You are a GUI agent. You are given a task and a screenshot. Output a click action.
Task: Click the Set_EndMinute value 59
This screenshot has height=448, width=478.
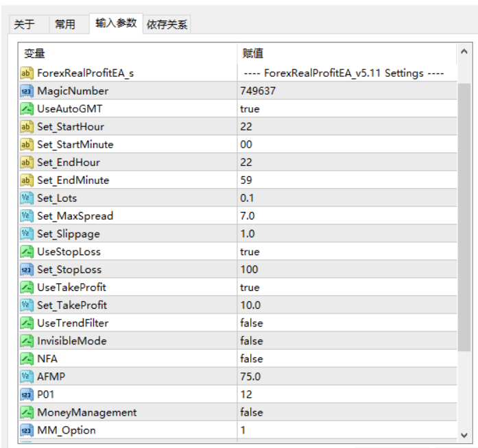click(246, 180)
